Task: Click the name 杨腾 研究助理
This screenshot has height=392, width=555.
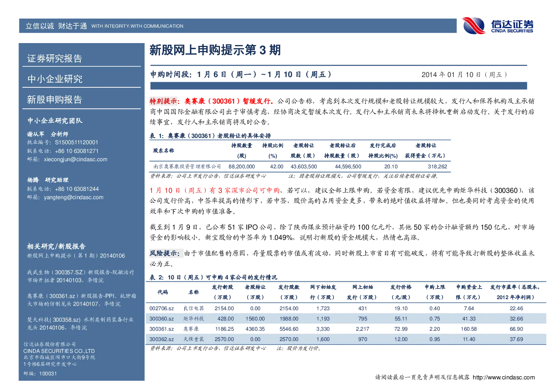Action: pyautogui.click(x=47, y=180)
